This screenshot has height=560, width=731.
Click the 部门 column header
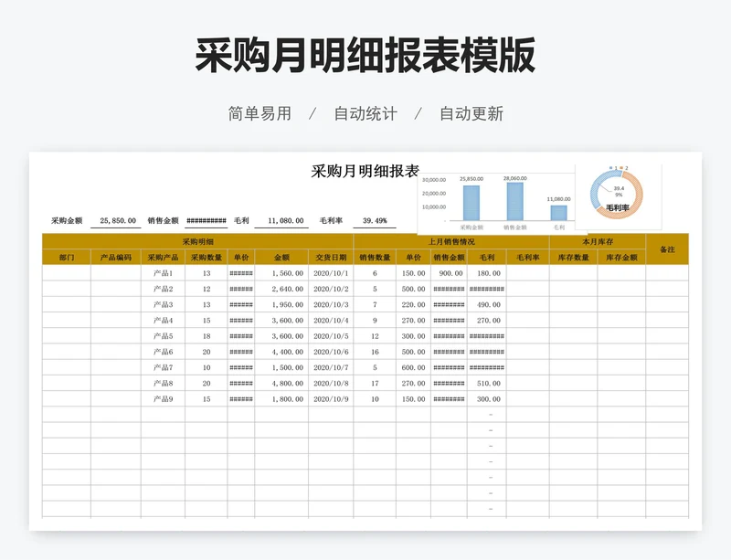tap(67, 258)
